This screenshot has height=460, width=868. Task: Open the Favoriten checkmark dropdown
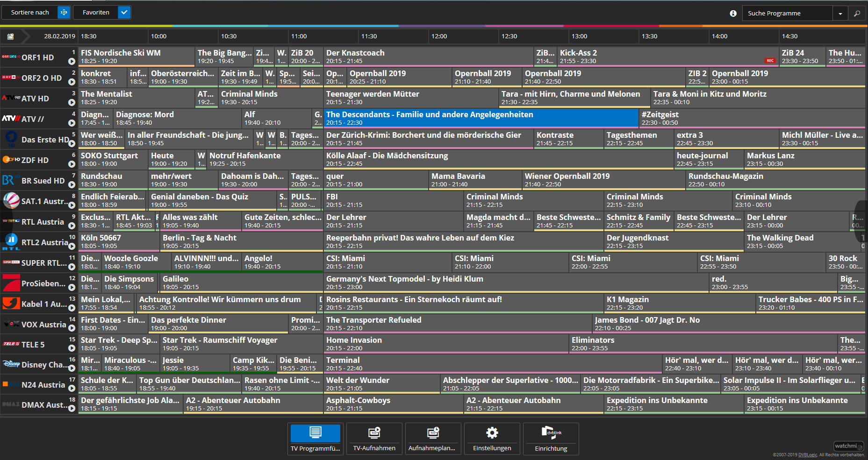(x=124, y=13)
